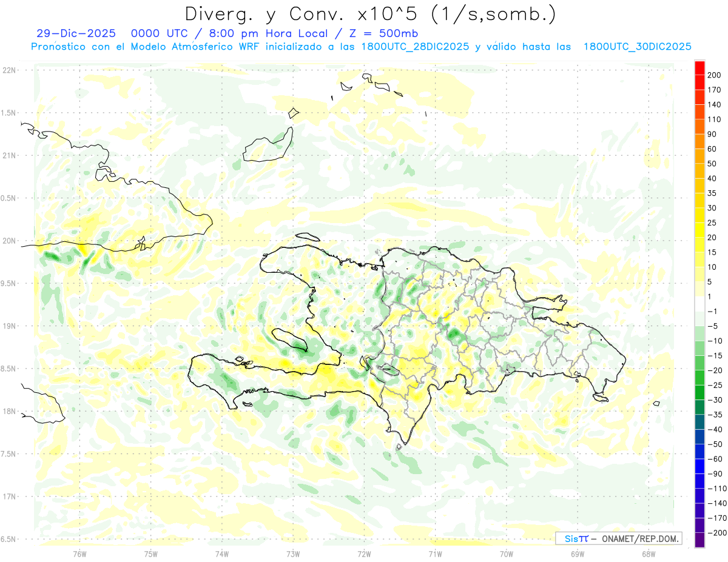Click the '-40' colorbar value

[x=715, y=429]
